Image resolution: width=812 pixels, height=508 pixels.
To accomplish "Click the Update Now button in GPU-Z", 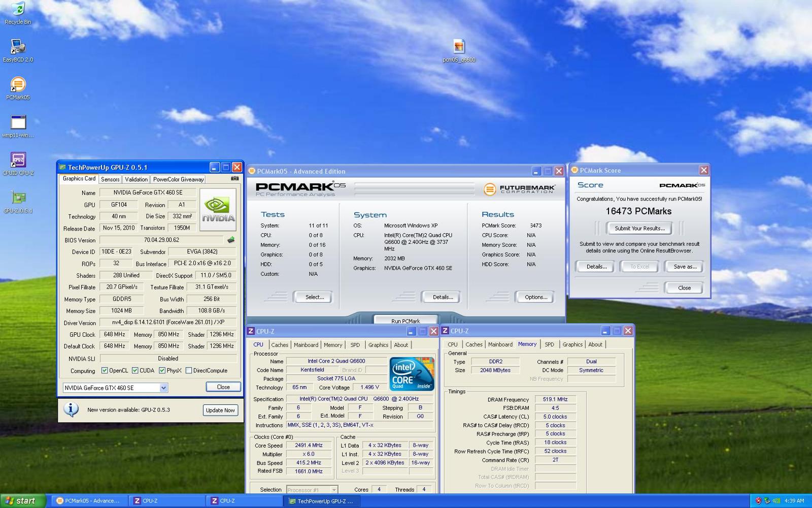I will pyautogui.click(x=220, y=410).
